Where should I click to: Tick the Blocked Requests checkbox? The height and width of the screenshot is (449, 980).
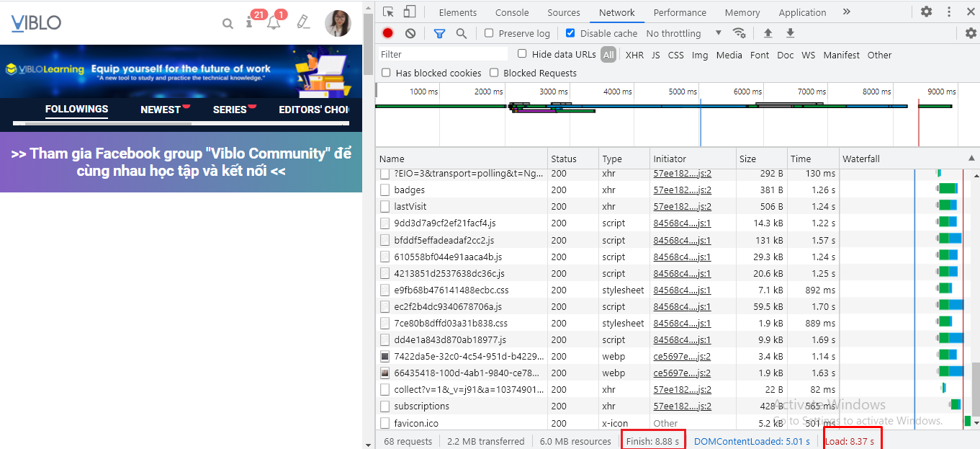click(494, 73)
